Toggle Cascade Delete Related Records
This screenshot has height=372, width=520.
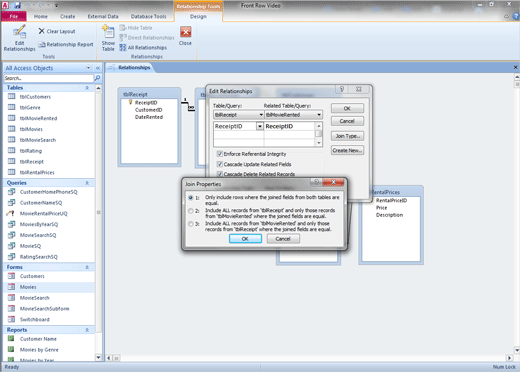pos(220,174)
